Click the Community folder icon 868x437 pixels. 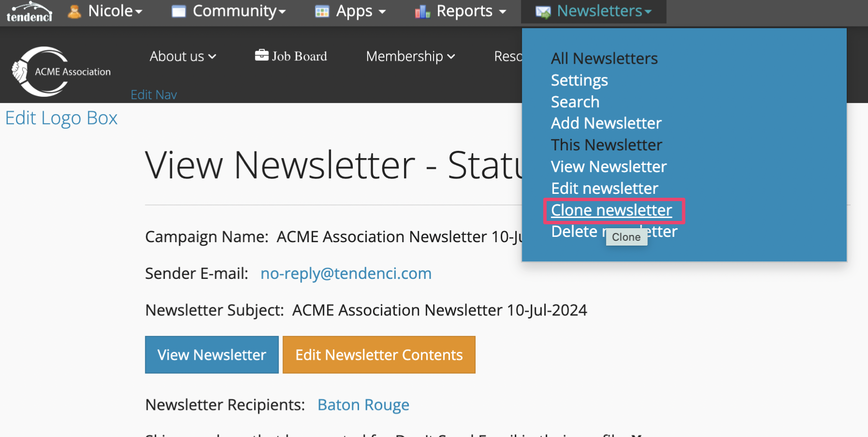pyautogui.click(x=179, y=12)
